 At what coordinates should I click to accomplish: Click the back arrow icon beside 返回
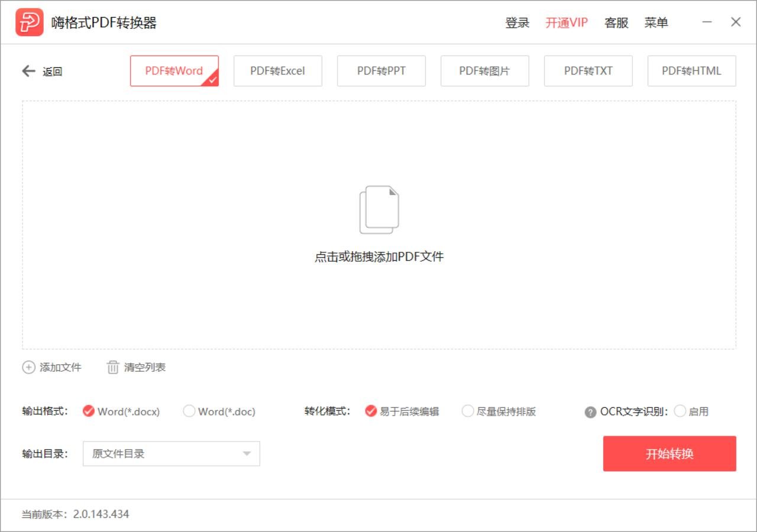pos(28,71)
